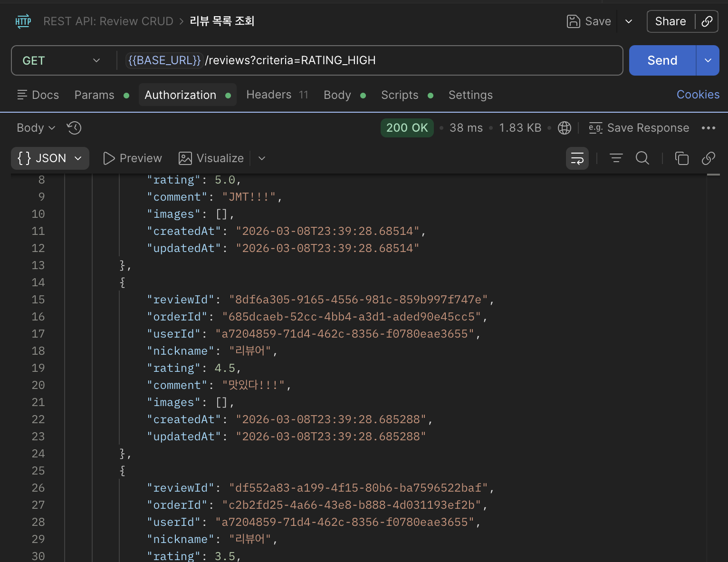This screenshot has height=562, width=728.
Task: Open the Scripts tab
Action: [407, 95]
